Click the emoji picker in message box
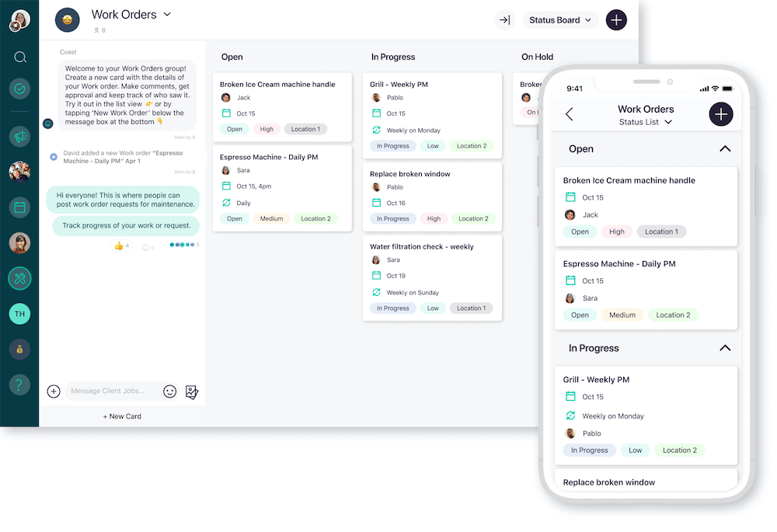This screenshot has height=532, width=777. coord(169,391)
